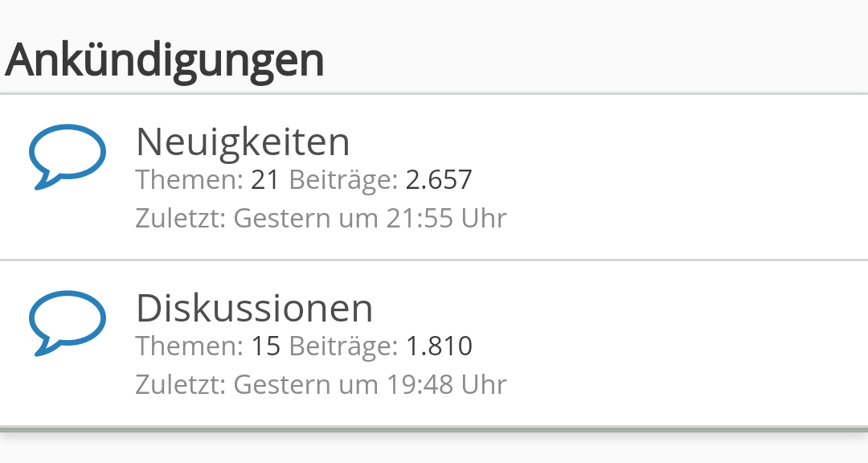This screenshot has width=868, height=463.
Task: Click the Themen label under Diskussionen
Action: (190, 346)
